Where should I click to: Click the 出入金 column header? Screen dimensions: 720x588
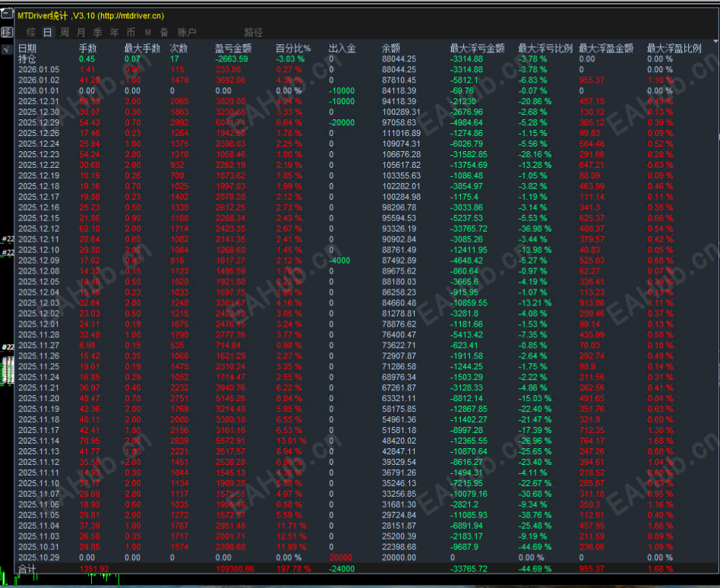[x=342, y=48]
